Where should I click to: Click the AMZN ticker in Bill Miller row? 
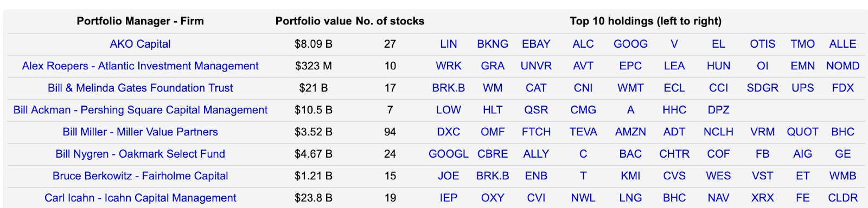[630, 132]
